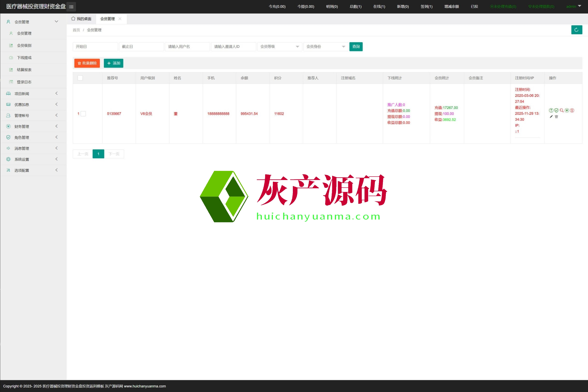Click the orange 批量删除 button
588x392 pixels.
click(87, 63)
